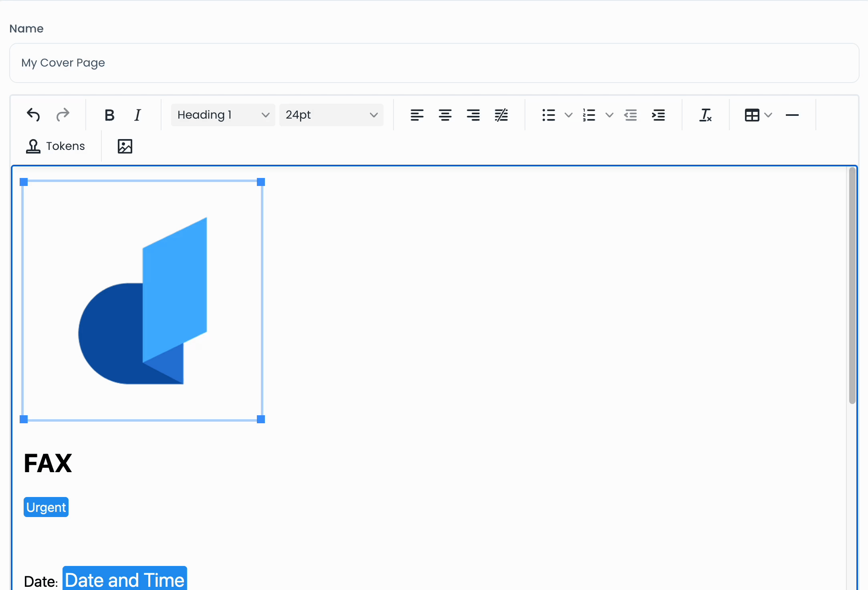Image resolution: width=868 pixels, height=590 pixels.
Task: Open the 24pt font size dropdown
Action: [x=331, y=115]
